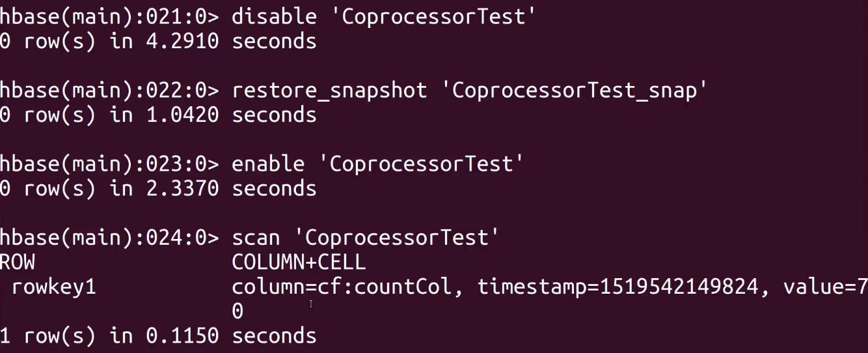868x353 pixels.
Task: Click the COLUMN+CELL header text
Action: point(299,262)
